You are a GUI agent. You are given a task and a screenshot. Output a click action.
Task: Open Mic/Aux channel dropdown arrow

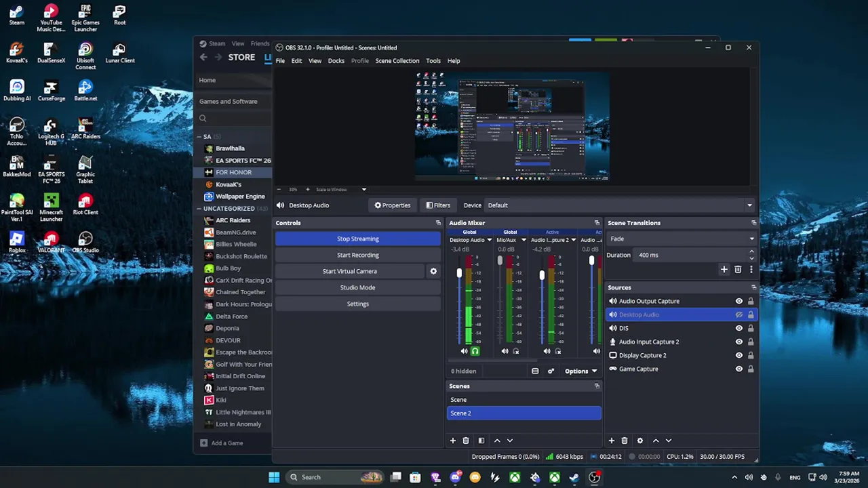(x=523, y=240)
